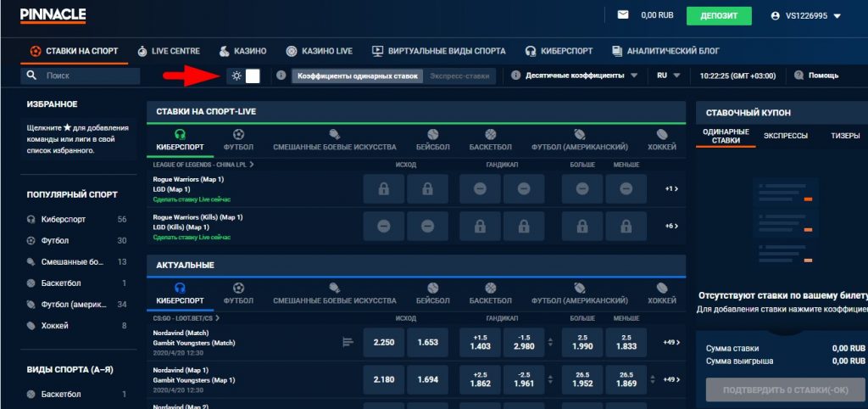Open the RU language dropdown
This screenshot has width=868, height=409.
(669, 76)
